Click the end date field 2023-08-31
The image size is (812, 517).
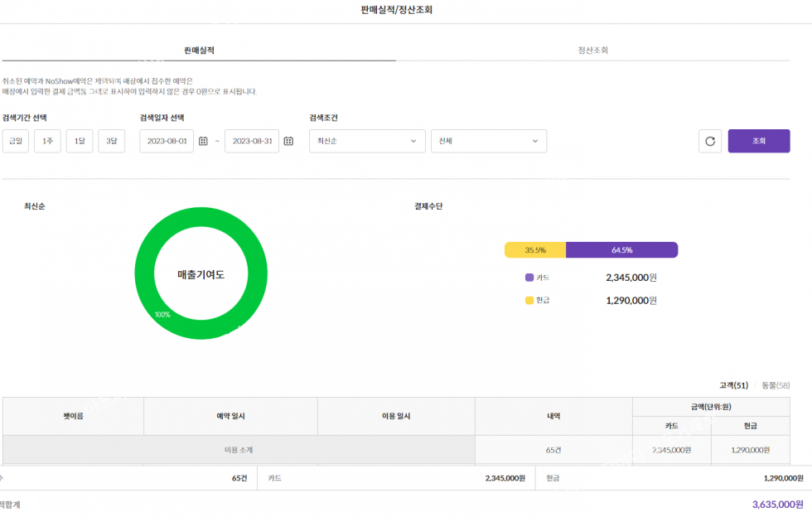click(x=253, y=142)
